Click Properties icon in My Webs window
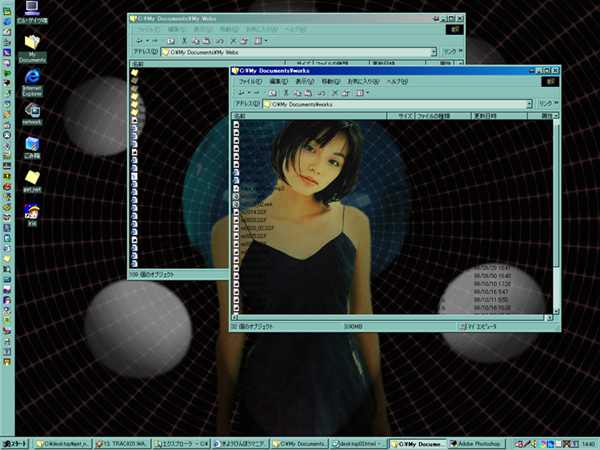 (x=244, y=41)
